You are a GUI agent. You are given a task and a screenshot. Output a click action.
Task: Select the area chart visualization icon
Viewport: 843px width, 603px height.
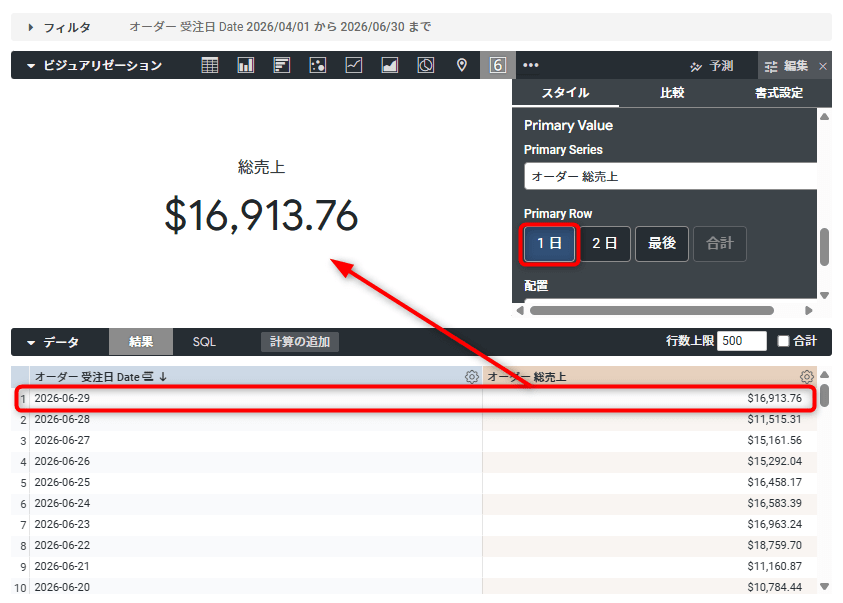click(390, 66)
